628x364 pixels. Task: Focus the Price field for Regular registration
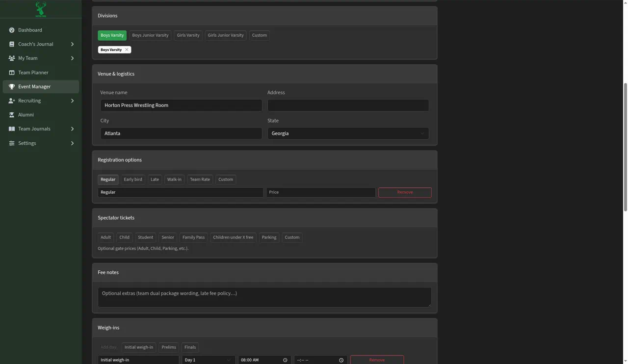tap(321, 192)
